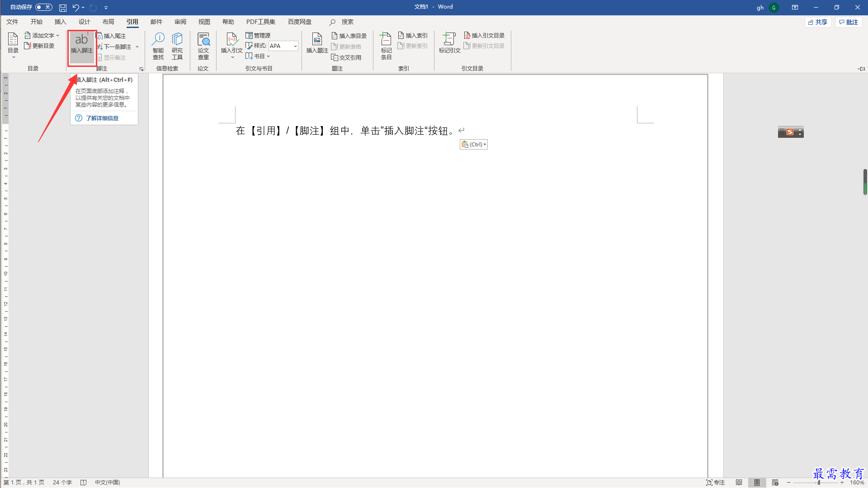This screenshot has height=488, width=868.
Task: Open the 百度网盘 tab
Action: coord(299,22)
